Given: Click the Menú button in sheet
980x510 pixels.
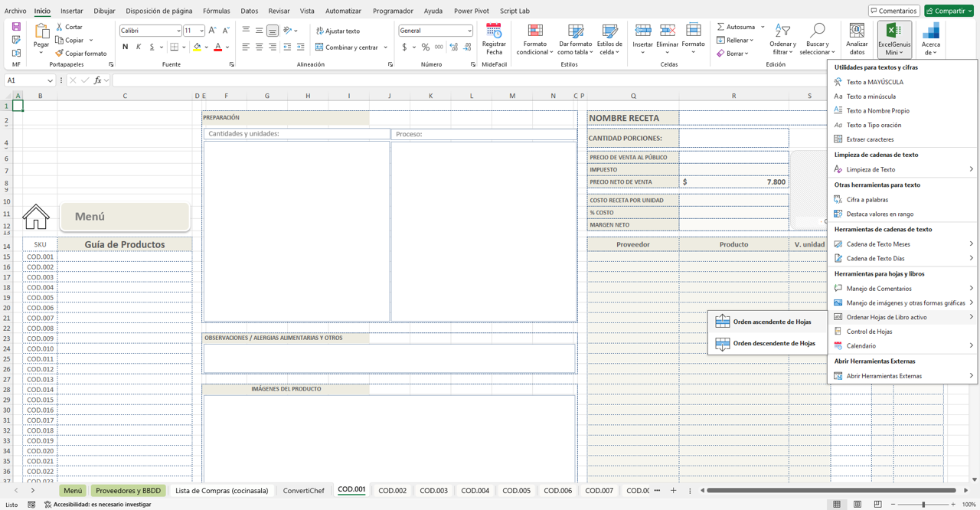Looking at the screenshot, I should coord(125,217).
